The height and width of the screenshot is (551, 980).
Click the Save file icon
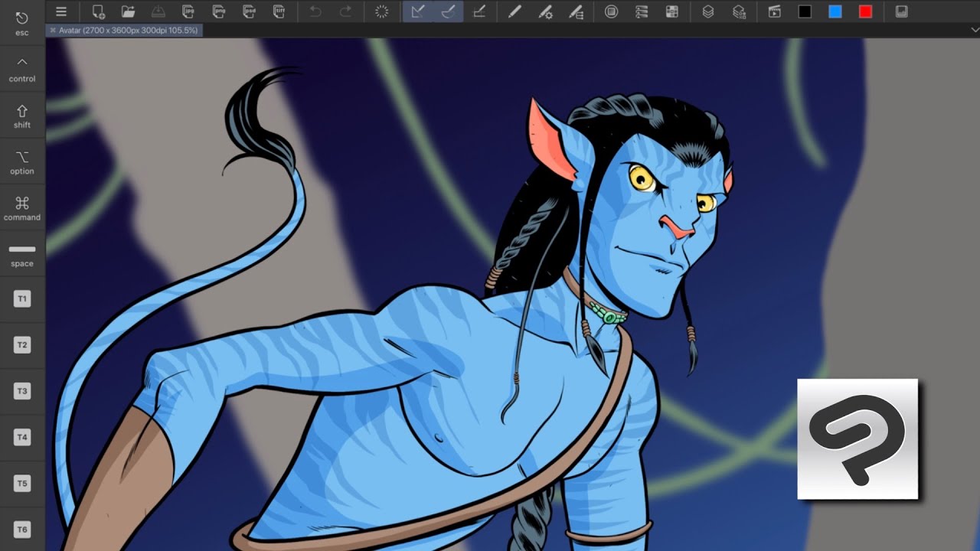pyautogui.click(x=158, y=11)
